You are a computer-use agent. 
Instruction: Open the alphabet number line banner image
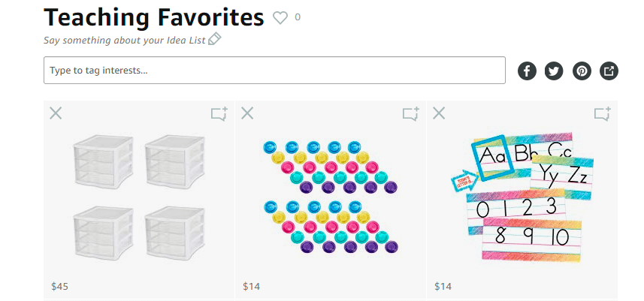pyautogui.click(x=522, y=197)
